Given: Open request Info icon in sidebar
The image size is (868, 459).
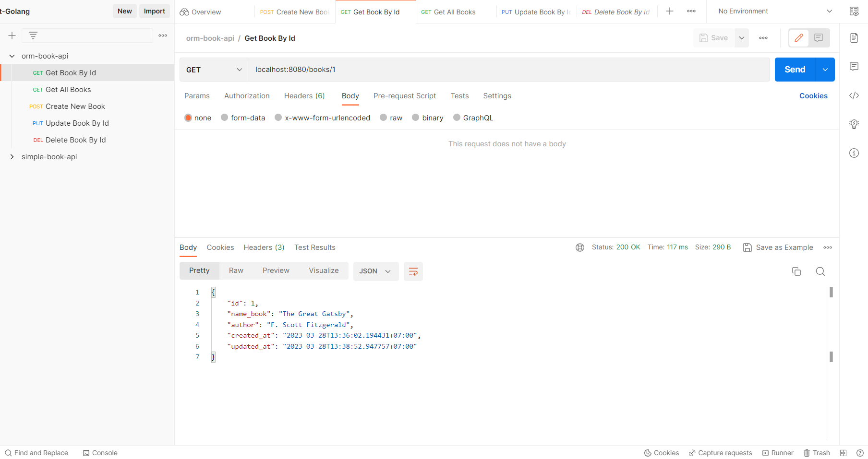Looking at the screenshot, I should pos(854,153).
